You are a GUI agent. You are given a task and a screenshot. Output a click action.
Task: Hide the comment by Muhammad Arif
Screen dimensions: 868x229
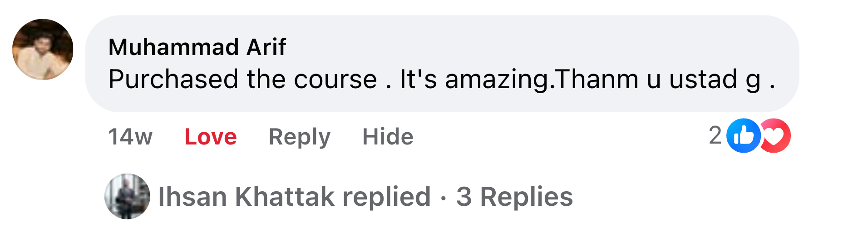(x=388, y=137)
